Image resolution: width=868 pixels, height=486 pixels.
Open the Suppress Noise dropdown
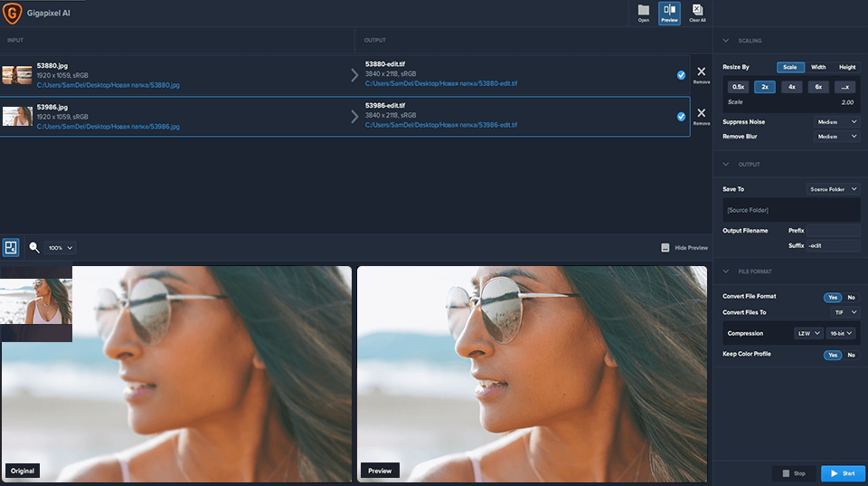pos(836,122)
